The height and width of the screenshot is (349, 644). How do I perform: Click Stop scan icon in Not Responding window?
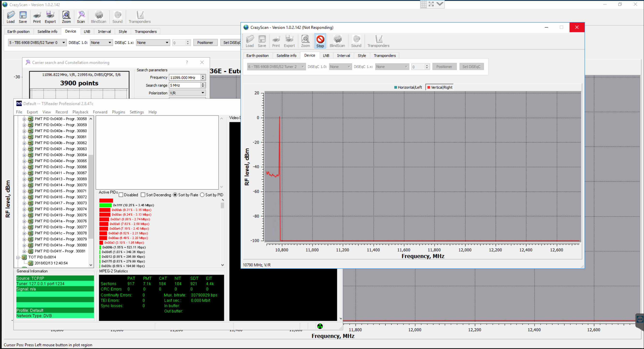tap(320, 41)
